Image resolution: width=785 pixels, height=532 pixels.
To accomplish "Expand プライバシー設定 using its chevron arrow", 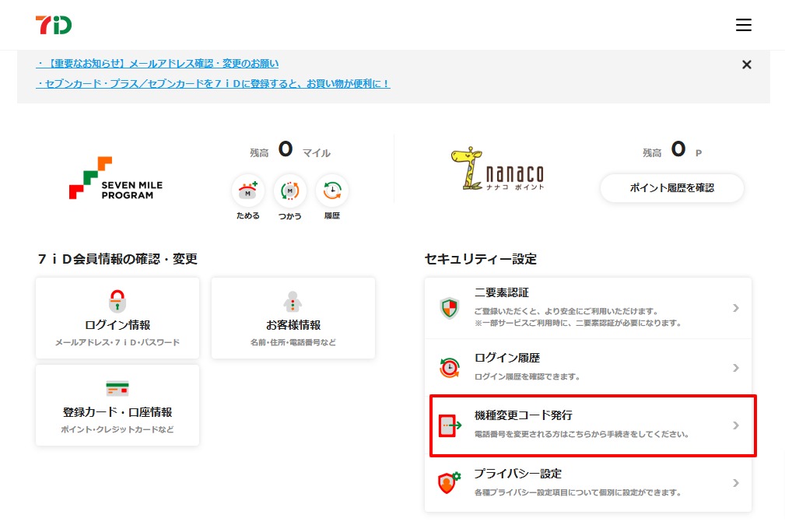I will point(735,483).
